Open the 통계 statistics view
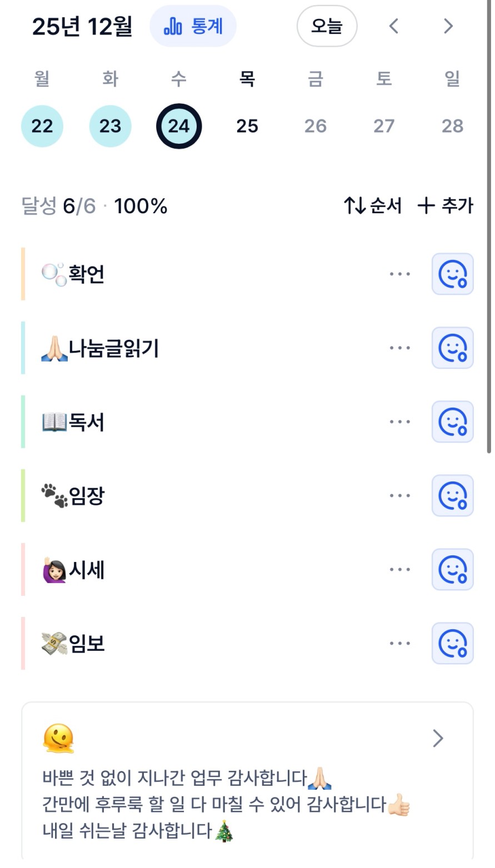The image size is (495, 868). [193, 26]
